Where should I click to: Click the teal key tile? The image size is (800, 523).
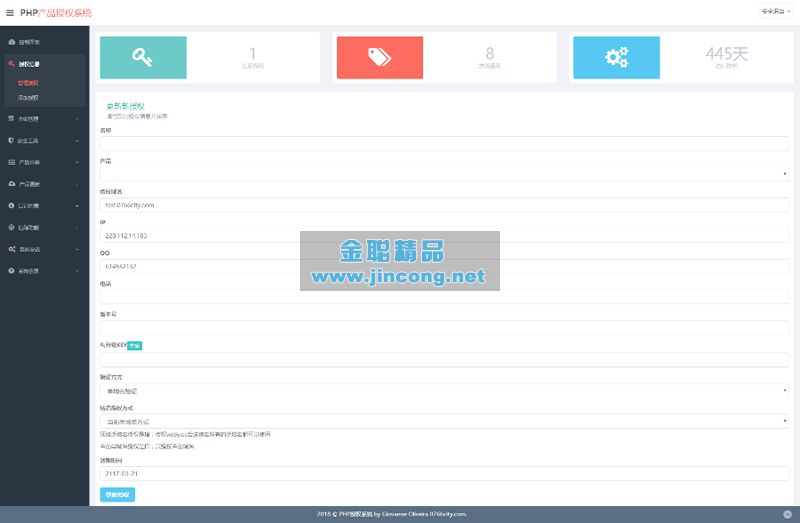[143, 57]
